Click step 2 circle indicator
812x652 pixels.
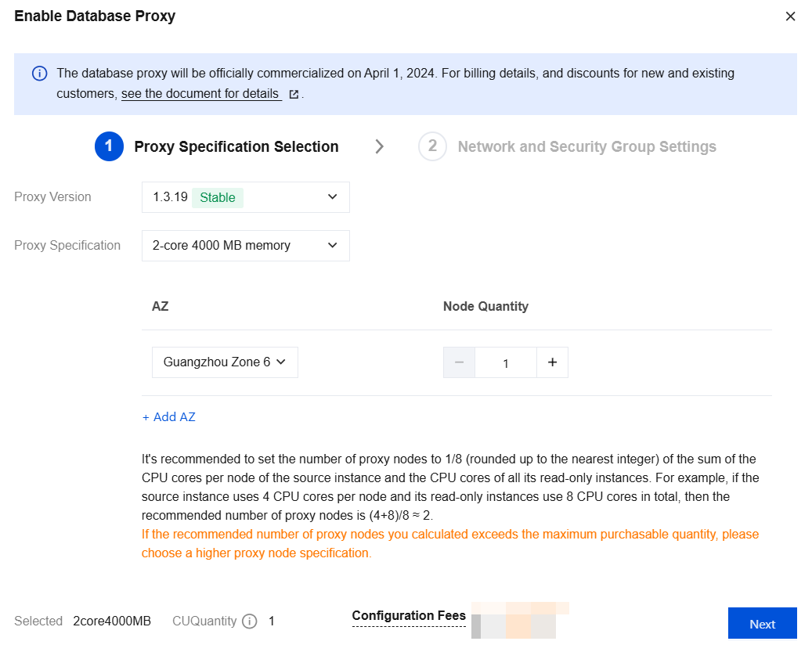click(x=432, y=146)
